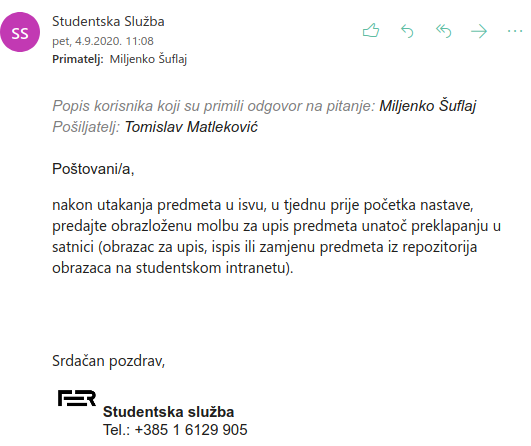Click the bold Studentska služba signature text

169,412
